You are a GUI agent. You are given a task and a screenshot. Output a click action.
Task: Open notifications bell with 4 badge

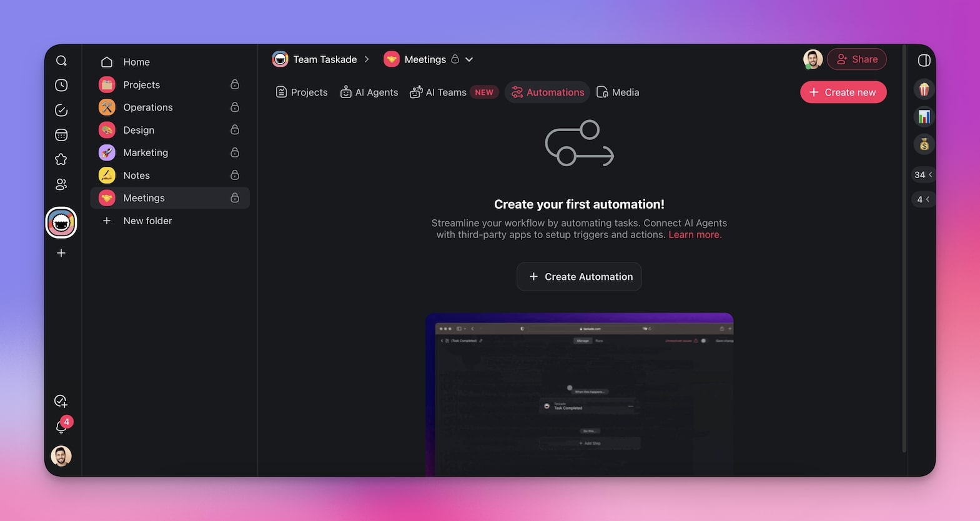click(62, 426)
